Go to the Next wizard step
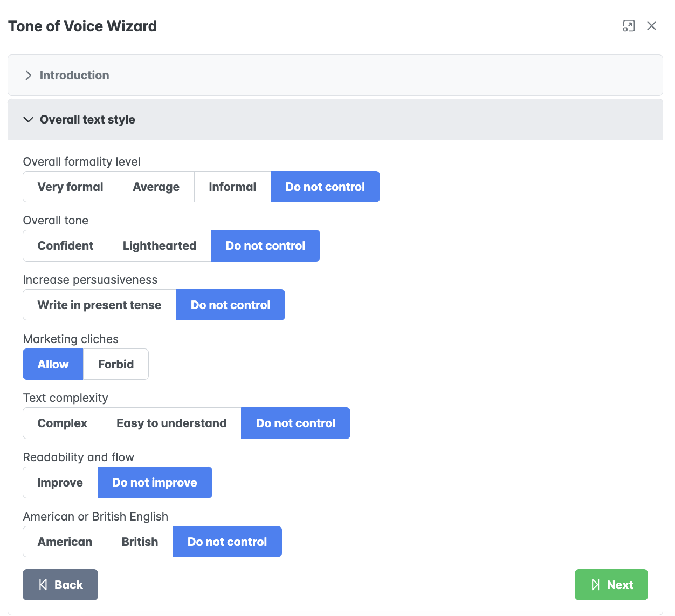Viewport: 675px width, 616px height. tap(611, 585)
